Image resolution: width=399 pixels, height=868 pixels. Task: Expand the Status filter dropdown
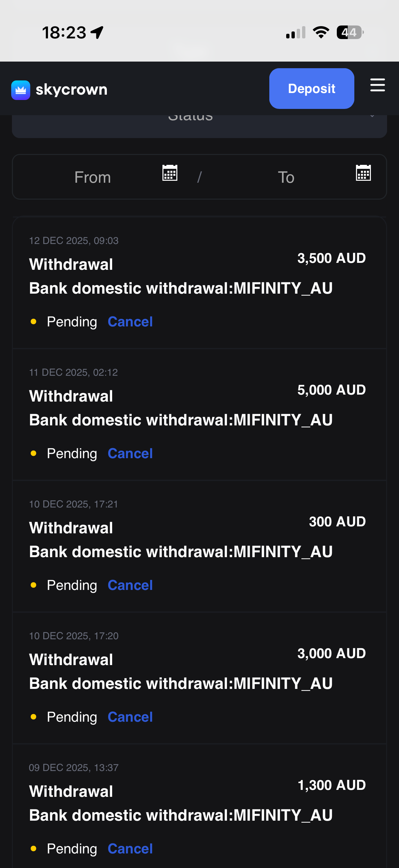pos(199,125)
